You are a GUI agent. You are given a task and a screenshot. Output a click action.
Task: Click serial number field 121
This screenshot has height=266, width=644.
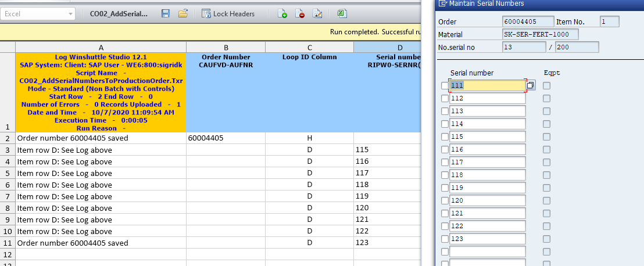coord(488,213)
